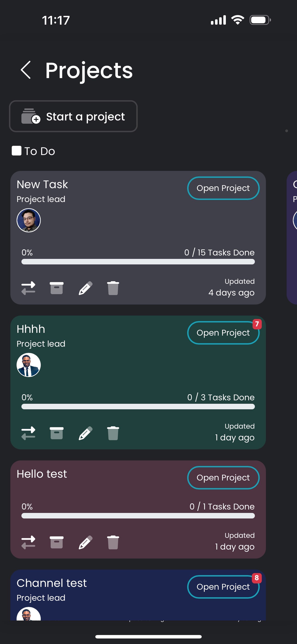The image size is (297, 644).
Task: Tap the Channel test project lead avatar
Action: pos(29,614)
